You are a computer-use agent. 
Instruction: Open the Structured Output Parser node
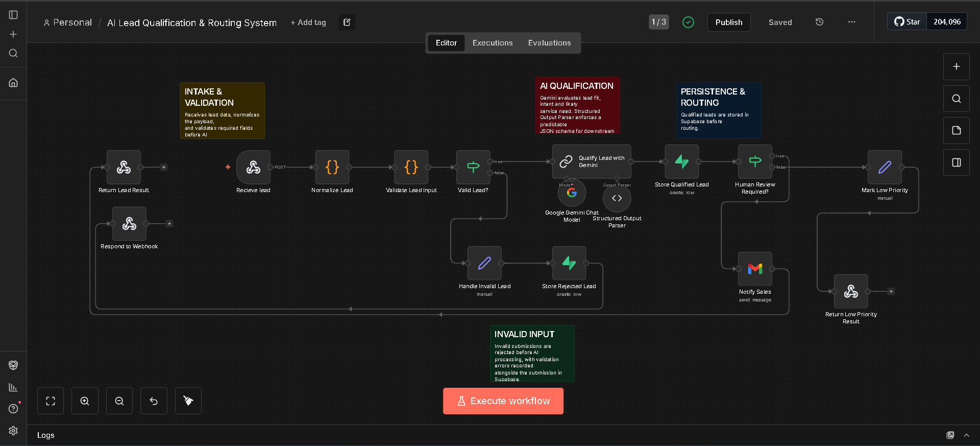(x=617, y=198)
